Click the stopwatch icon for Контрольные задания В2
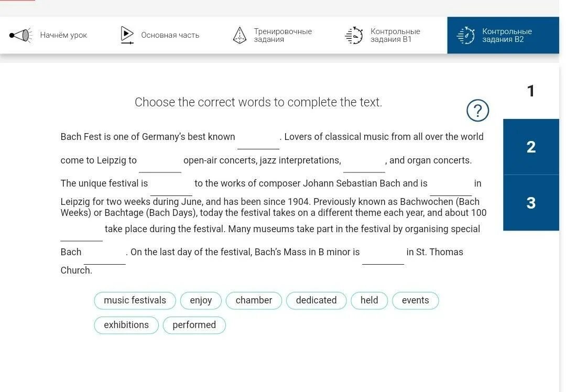Viewport: 566px width, 392px height. [465, 35]
